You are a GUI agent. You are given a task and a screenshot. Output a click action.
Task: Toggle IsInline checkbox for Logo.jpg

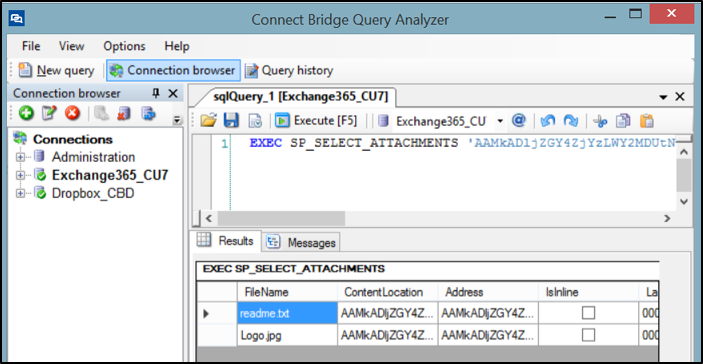point(588,335)
